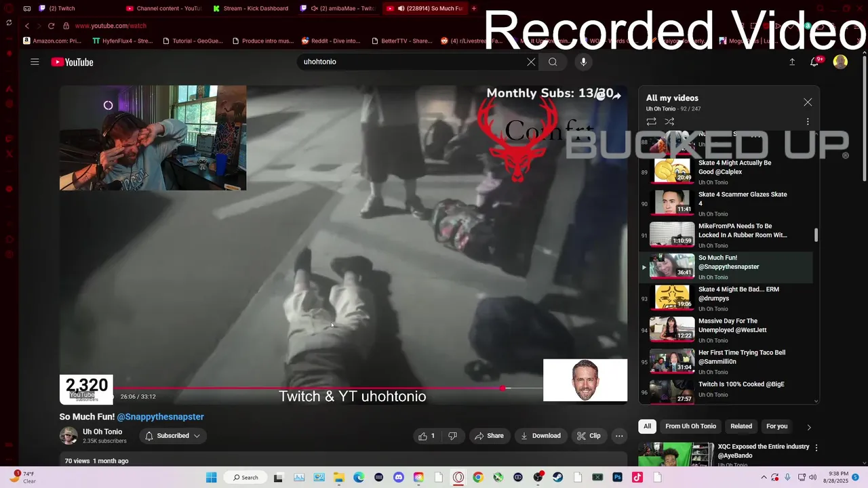This screenshot has width=868, height=488.
Task: Open the XQC Exposed the Entire industry thumbnail
Action: [x=675, y=455]
